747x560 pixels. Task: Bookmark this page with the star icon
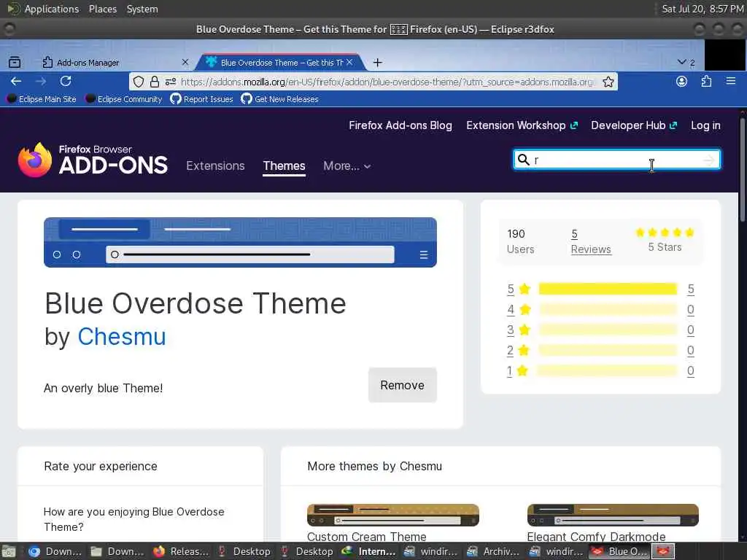[x=608, y=82]
